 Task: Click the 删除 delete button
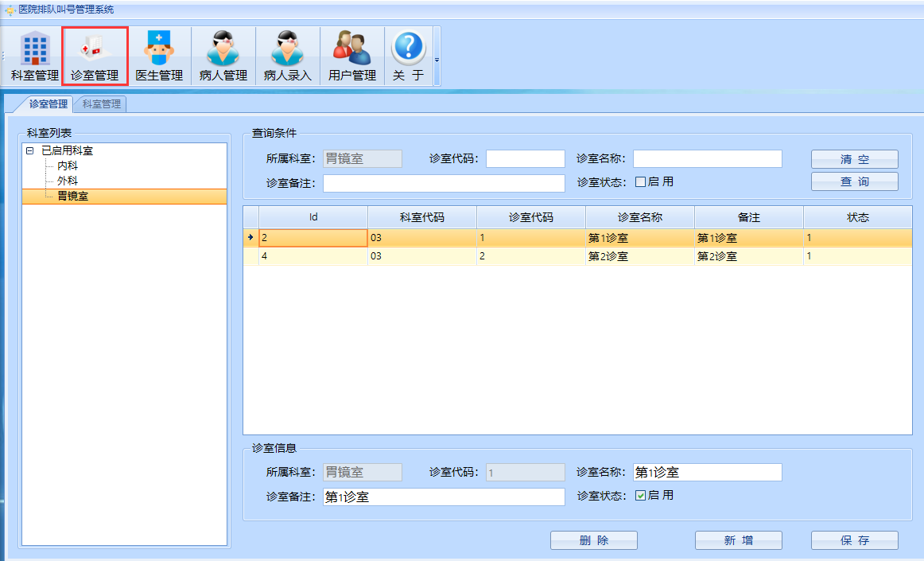(593, 540)
